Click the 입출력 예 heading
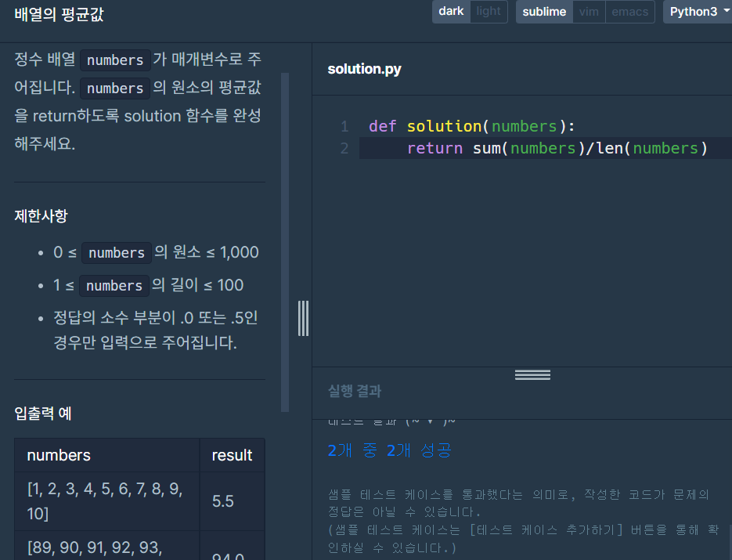This screenshot has width=732, height=560. [x=43, y=414]
